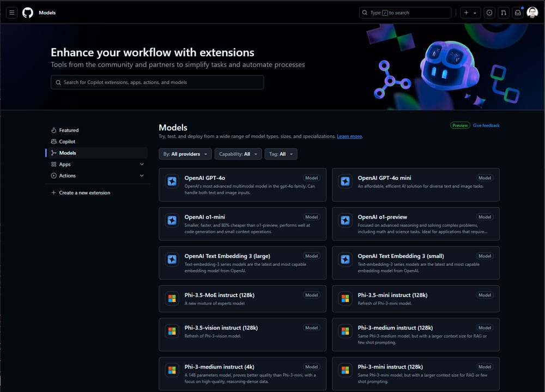
Task: Click the OpenAI GPT-4o mini icon
Action: click(x=345, y=181)
